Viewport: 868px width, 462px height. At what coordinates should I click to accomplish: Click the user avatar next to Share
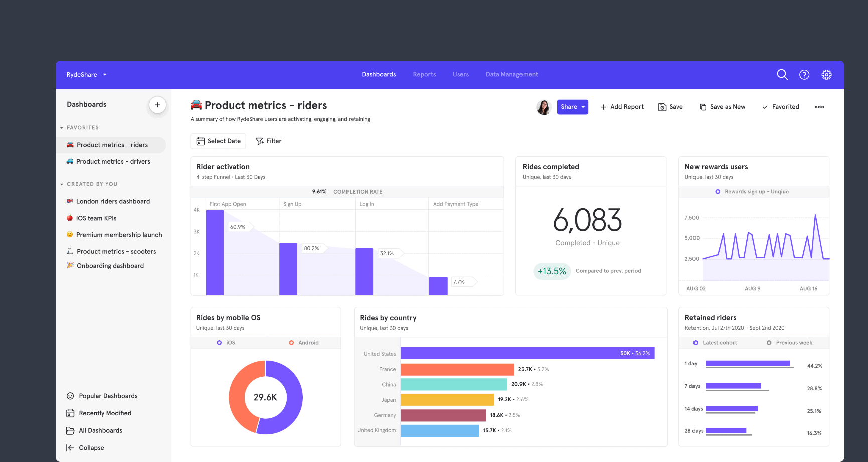tap(544, 107)
